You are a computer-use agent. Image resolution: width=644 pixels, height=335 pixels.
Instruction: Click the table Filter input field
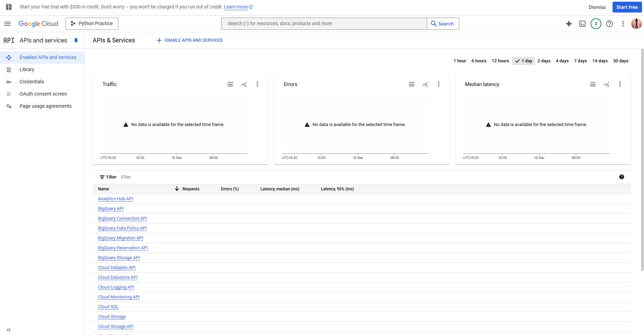369,177
